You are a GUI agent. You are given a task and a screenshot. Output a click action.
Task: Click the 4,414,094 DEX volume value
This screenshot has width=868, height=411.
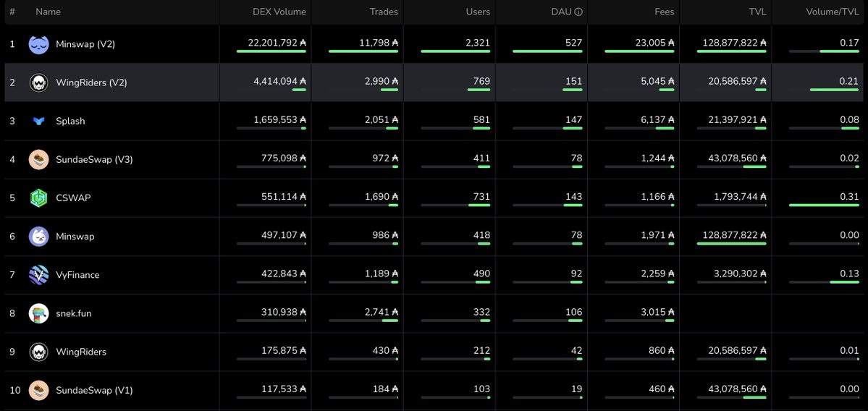pyautogui.click(x=279, y=81)
